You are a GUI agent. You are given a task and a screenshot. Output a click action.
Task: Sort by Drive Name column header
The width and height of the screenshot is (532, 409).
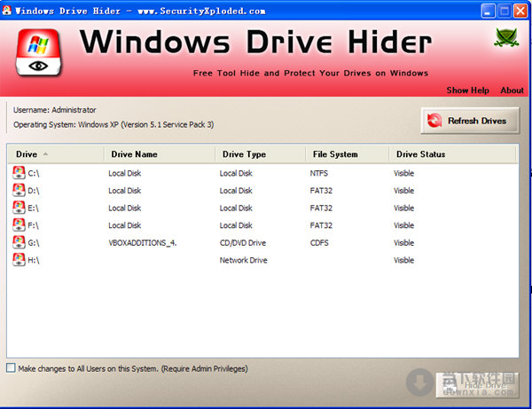coord(160,154)
